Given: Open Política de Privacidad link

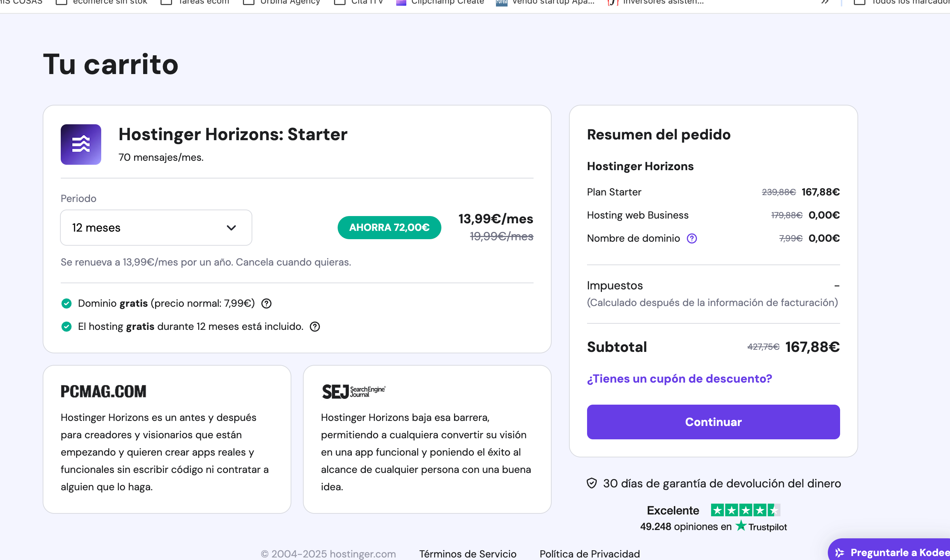Looking at the screenshot, I should click(x=589, y=553).
